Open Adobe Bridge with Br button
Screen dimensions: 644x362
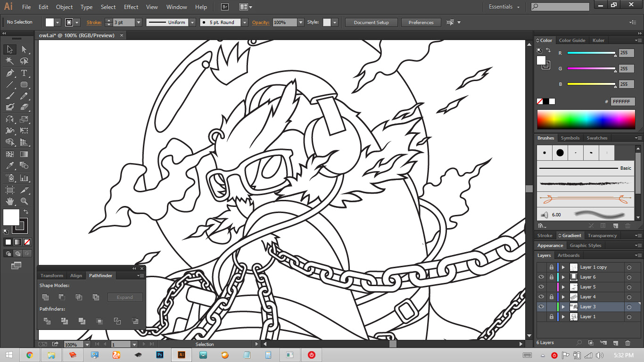(x=225, y=7)
